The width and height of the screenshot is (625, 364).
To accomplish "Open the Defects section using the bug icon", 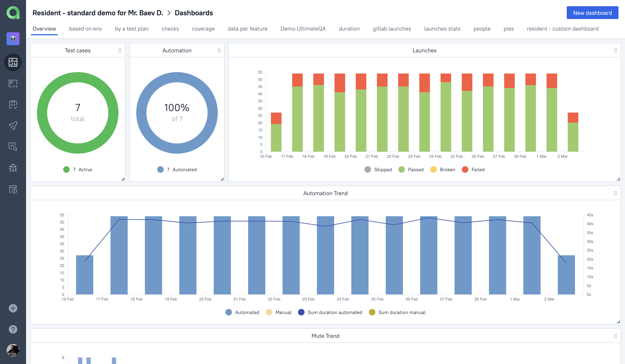I will [x=13, y=168].
